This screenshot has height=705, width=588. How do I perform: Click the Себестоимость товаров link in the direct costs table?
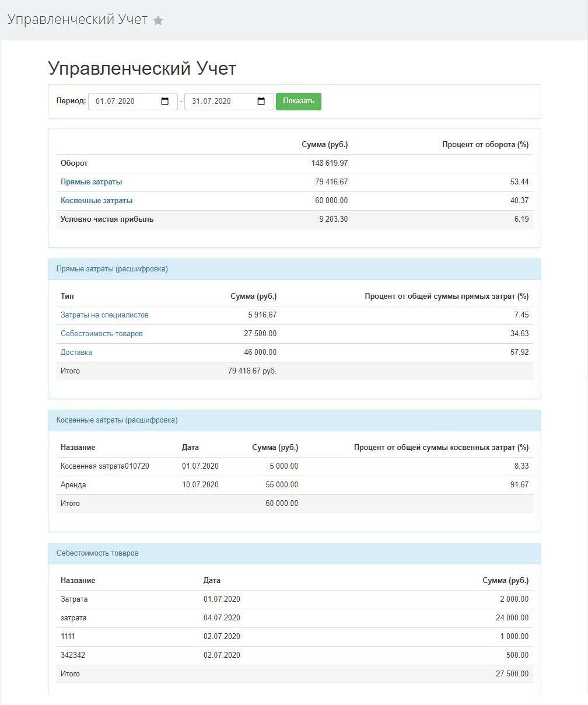101,334
